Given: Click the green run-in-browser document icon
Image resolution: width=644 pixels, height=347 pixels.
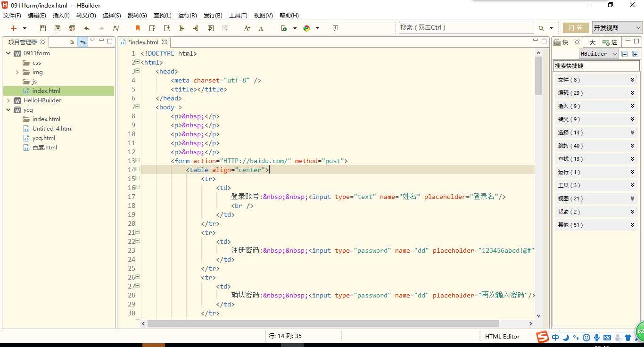Looking at the screenshot, I should (x=284, y=28).
